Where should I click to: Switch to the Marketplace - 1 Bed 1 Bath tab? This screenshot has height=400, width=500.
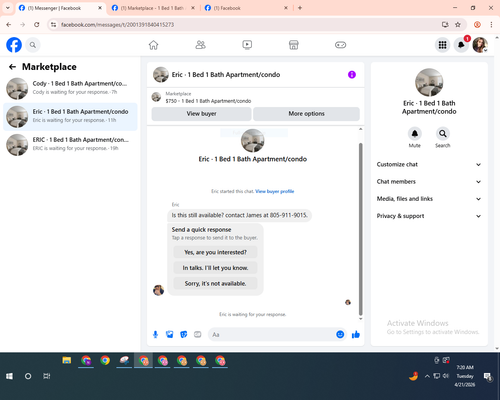pyautogui.click(x=153, y=8)
